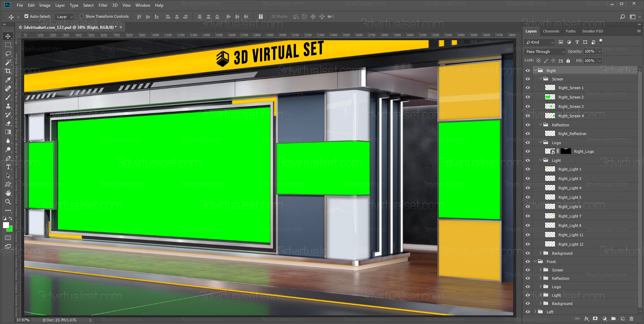Select the Clone Stamp tool

point(8,106)
